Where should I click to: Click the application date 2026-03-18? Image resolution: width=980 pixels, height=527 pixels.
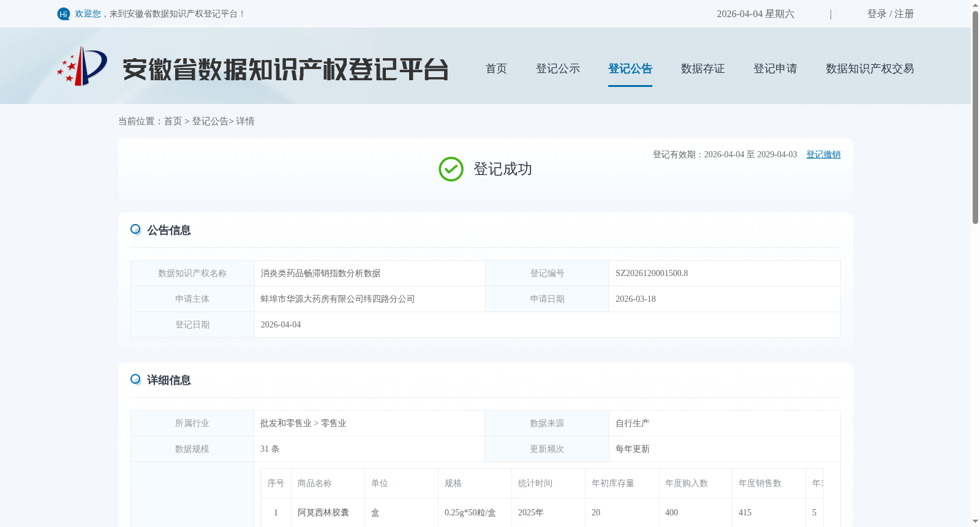coord(635,299)
